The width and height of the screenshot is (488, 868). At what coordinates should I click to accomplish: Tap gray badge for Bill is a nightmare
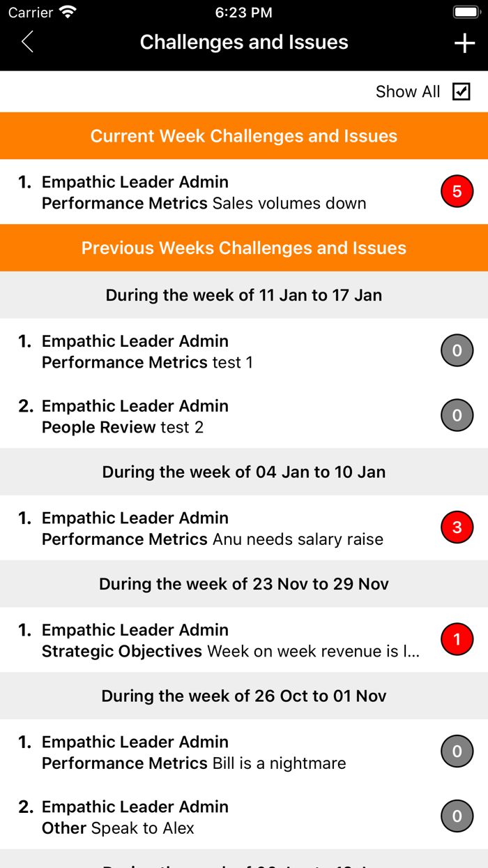click(x=457, y=751)
